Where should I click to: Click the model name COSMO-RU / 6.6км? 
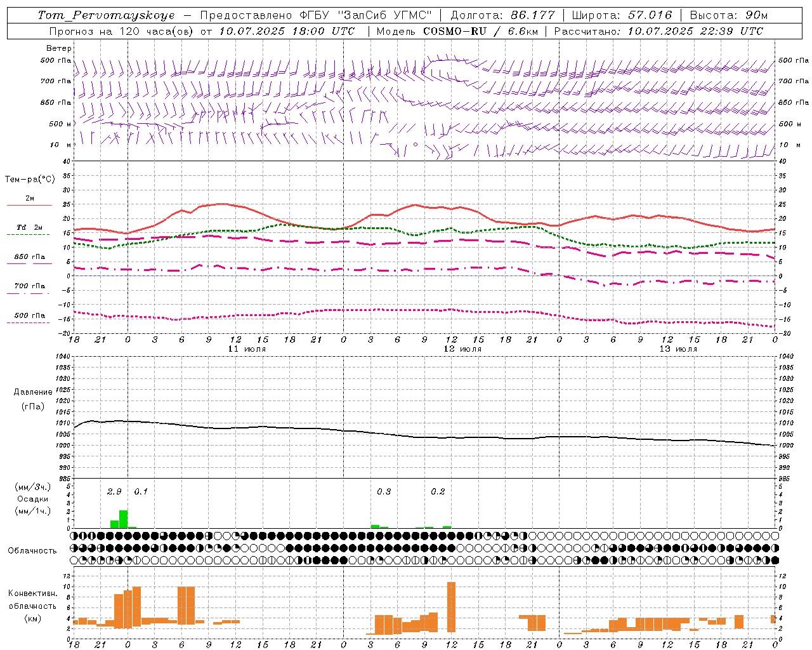[x=480, y=31]
